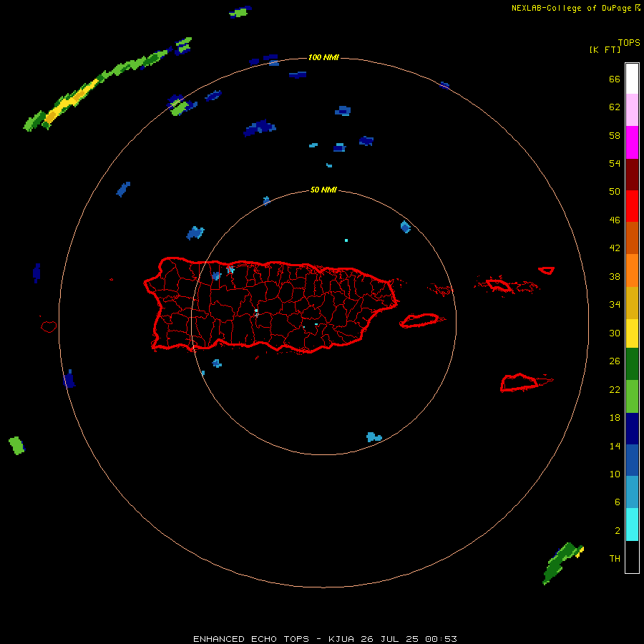
Task: Select the bright yellow legend swatch
Action: pyautogui.click(x=632, y=333)
